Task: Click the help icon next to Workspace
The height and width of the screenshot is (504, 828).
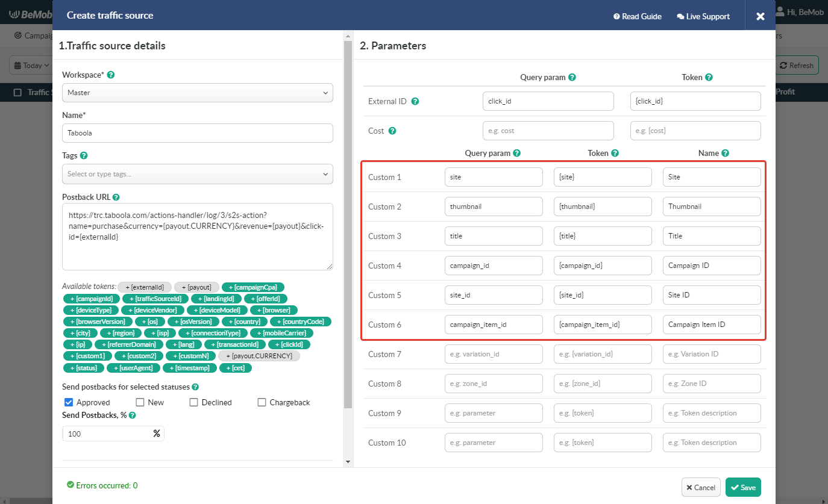Action: (x=111, y=75)
